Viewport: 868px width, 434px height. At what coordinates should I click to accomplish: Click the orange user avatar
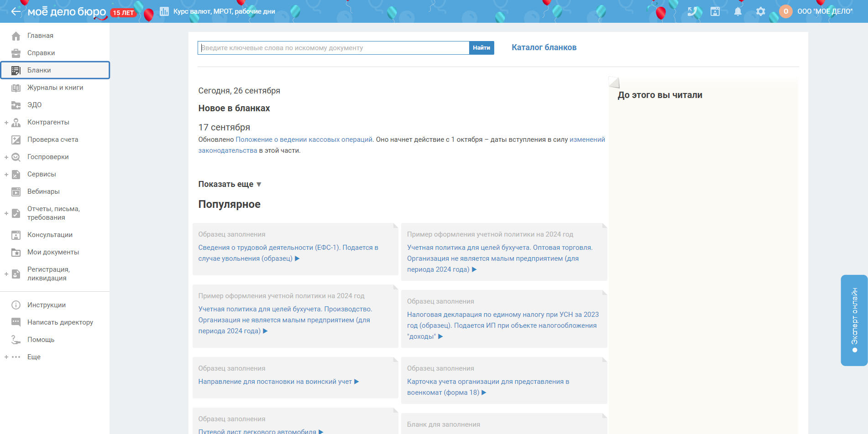[x=786, y=11]
